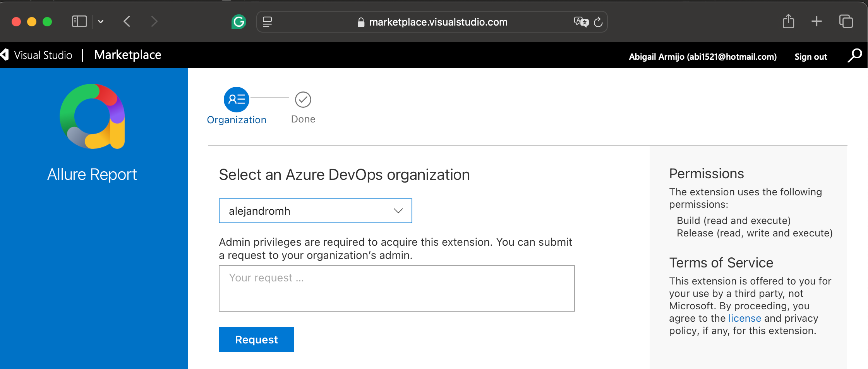Switch to the Done step label

[x=303, y=119]
